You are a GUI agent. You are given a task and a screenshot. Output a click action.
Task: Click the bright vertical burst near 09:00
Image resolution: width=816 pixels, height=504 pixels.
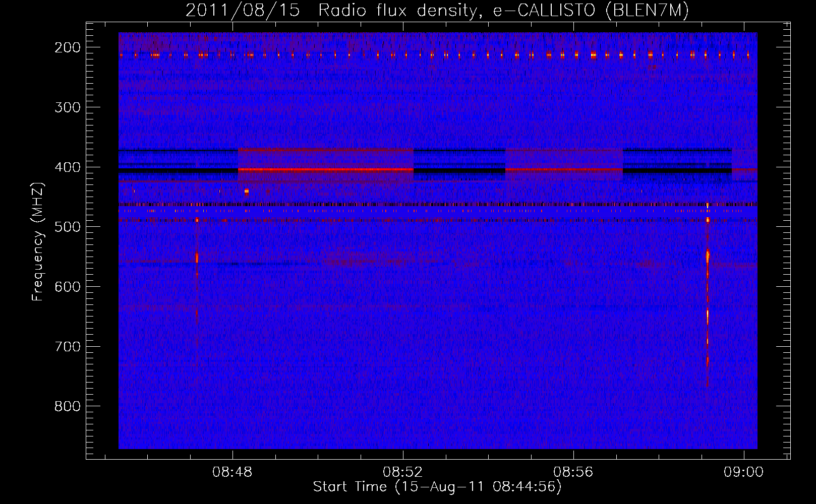(708, 295)
